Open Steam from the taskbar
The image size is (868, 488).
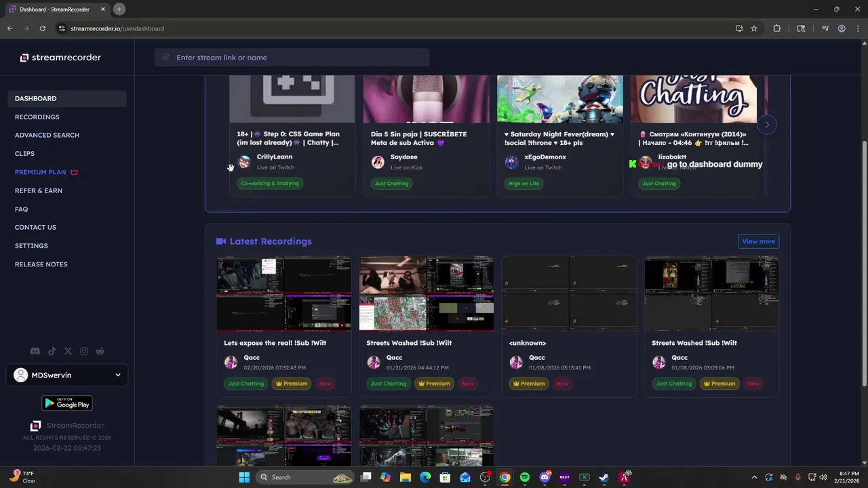pos(604,477)
